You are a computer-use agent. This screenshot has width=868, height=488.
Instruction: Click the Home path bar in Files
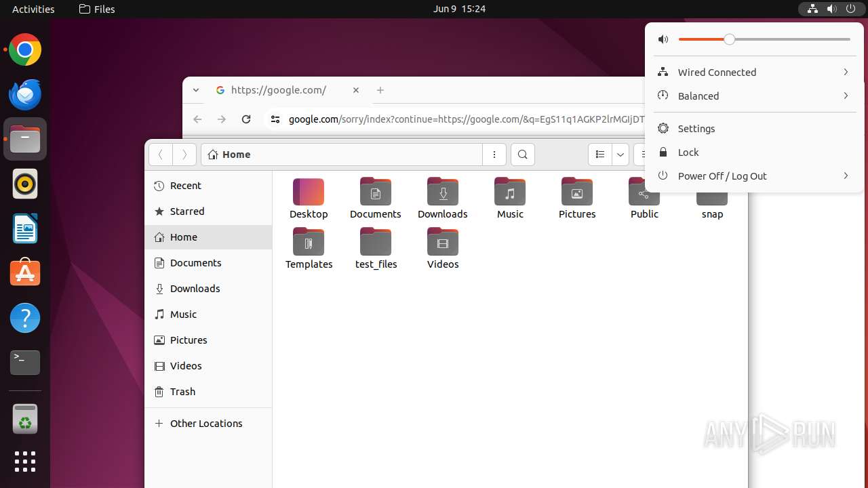pos(342,155)
